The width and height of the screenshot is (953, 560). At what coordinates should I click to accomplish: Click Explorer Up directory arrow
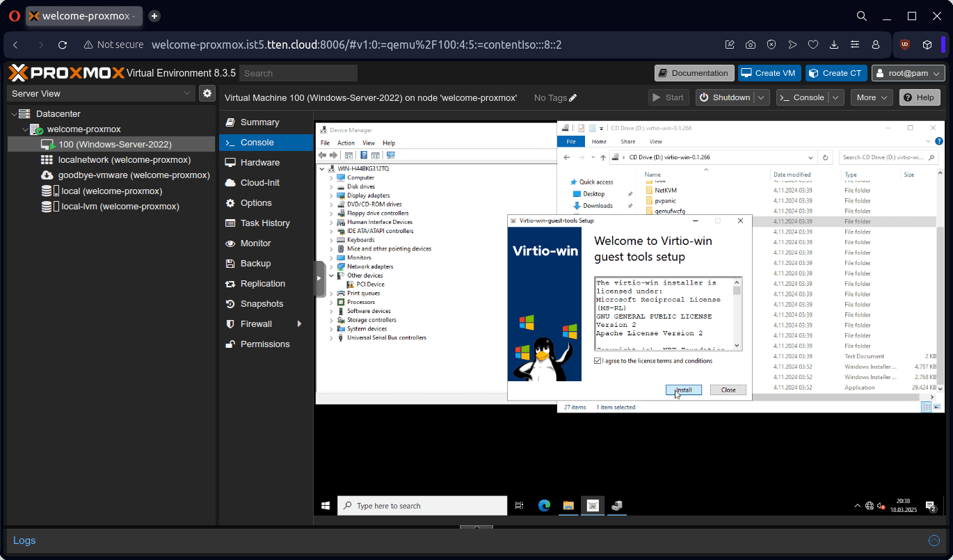602,158
